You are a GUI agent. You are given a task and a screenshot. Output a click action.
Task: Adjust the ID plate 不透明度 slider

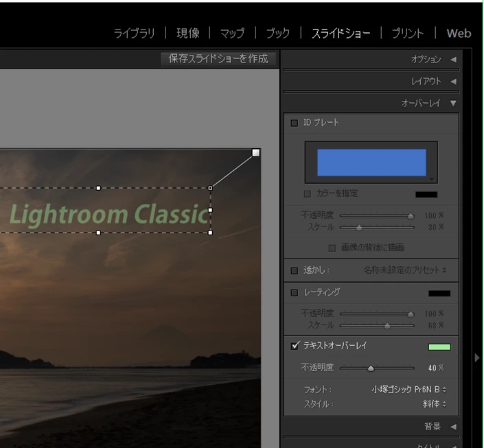pos(411,216)
